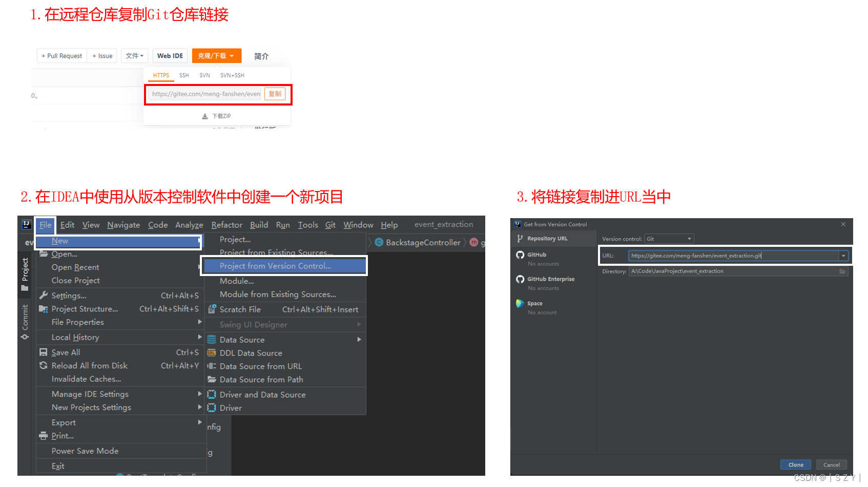Expand the Open Recent submenu
Image resolution: width=868 pixels, height=487 pixels.
tap(121, 267)
